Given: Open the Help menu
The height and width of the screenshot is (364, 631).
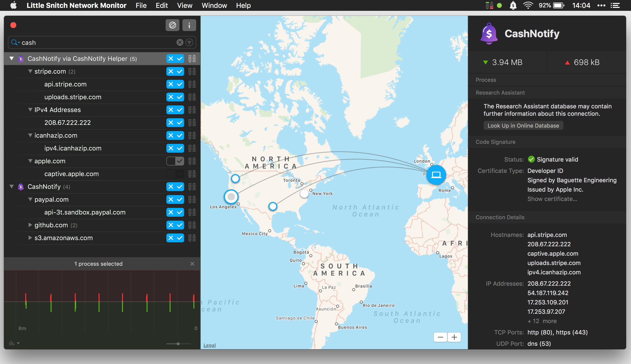Looking at the screenshot, I should pos(243,5).
